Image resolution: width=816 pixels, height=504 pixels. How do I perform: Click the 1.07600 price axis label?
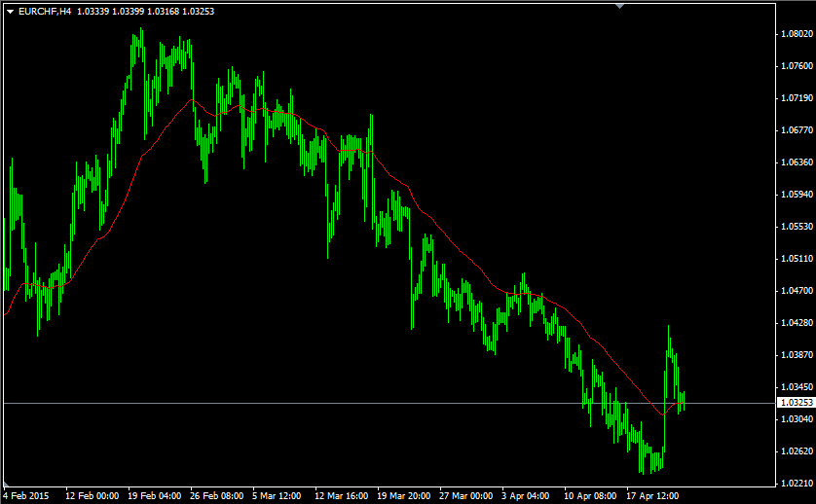[x=797, y=66]
